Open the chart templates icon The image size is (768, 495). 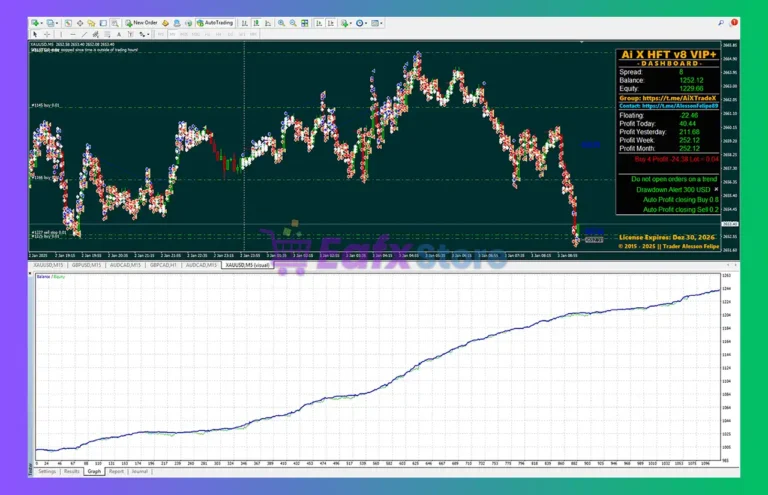[x=375, y=23]
